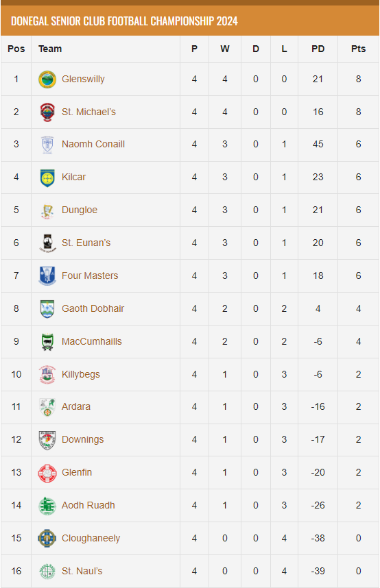Click the Aodh Ruadh green crest
380x588 pixels.
pos(47,506)
